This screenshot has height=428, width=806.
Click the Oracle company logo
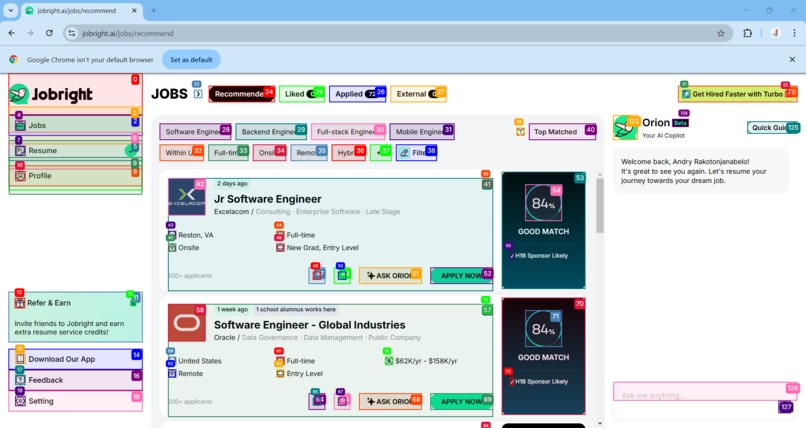pyautogui.click(x=187, y=323)
